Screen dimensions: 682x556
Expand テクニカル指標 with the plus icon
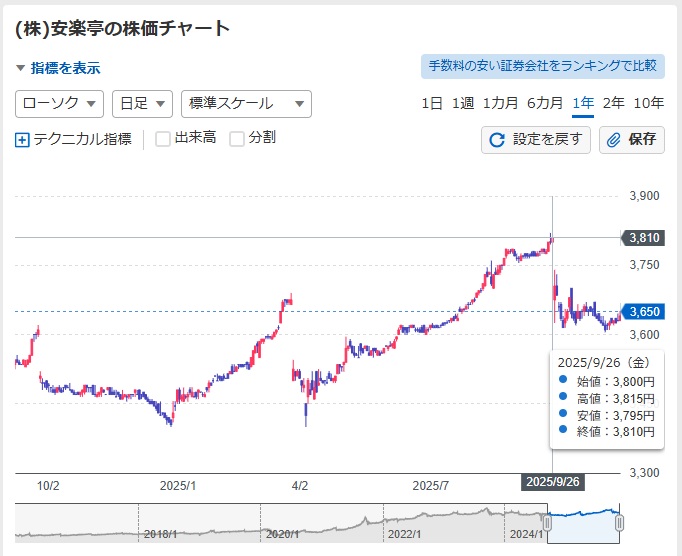pos(22,140)
